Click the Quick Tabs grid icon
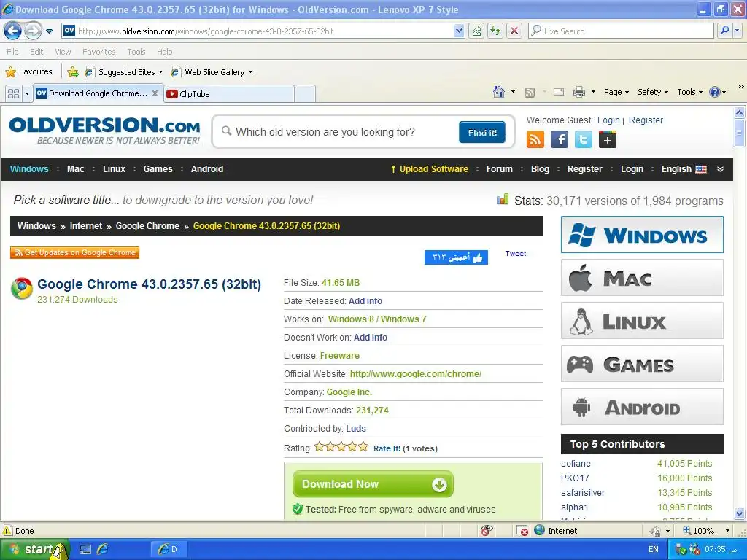 pos(13,93)
